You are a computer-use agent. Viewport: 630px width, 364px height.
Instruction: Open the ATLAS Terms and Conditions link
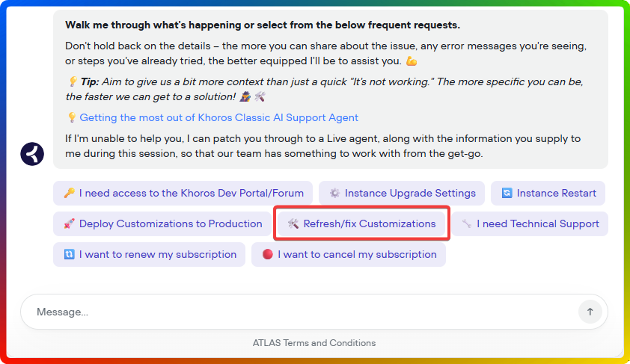click(x=314, y=343)
